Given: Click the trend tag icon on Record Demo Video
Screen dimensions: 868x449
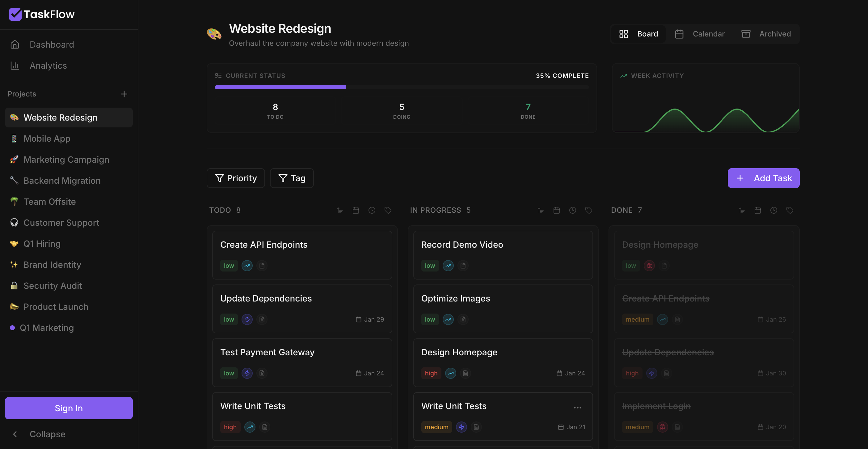Looking at the screenshot, I should (448, 266).
